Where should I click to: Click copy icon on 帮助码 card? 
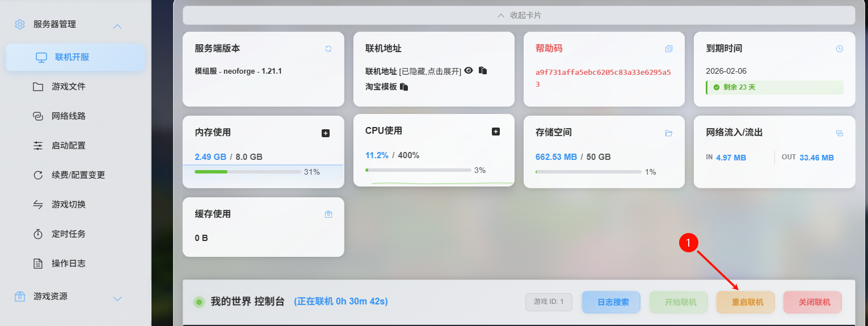[x=669, y=49]
